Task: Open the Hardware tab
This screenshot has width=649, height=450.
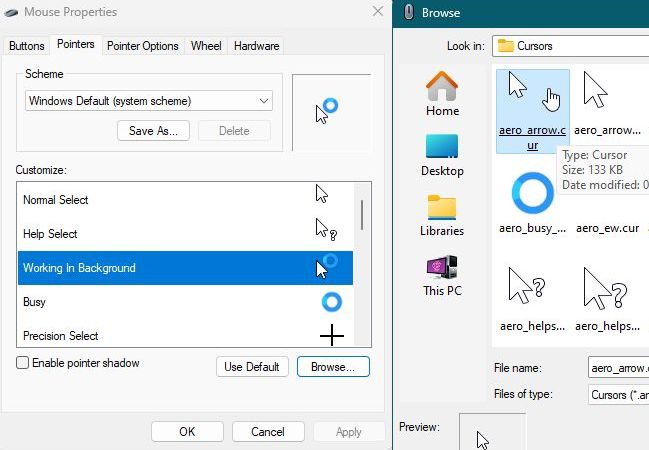Action: tap(256, 46)
